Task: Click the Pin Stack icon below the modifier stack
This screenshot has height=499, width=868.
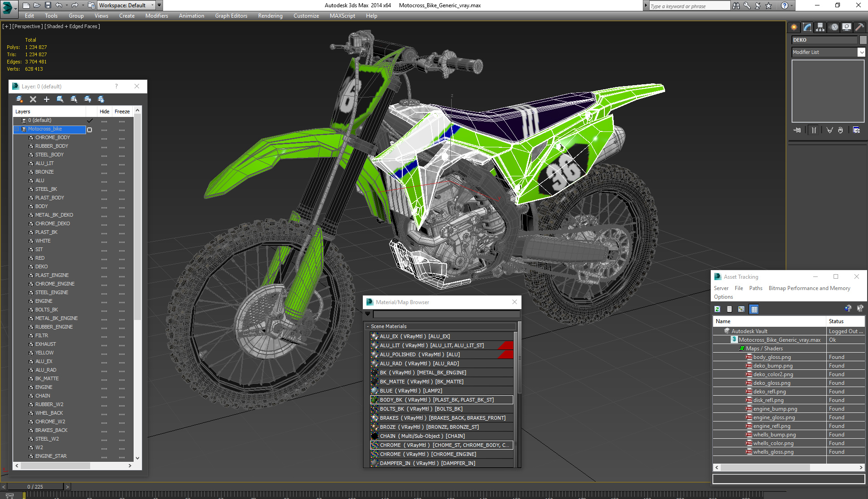Action: [797, 130]
